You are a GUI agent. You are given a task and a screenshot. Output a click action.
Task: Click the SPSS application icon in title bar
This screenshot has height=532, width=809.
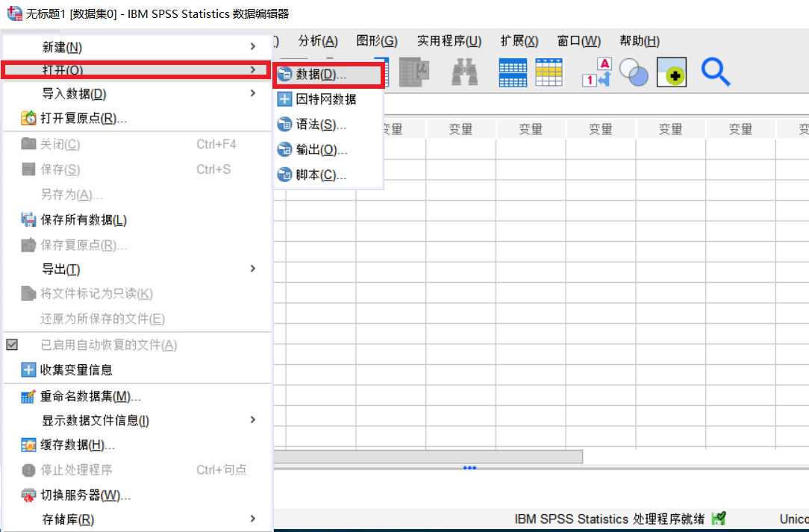click(x=14, y=13)
